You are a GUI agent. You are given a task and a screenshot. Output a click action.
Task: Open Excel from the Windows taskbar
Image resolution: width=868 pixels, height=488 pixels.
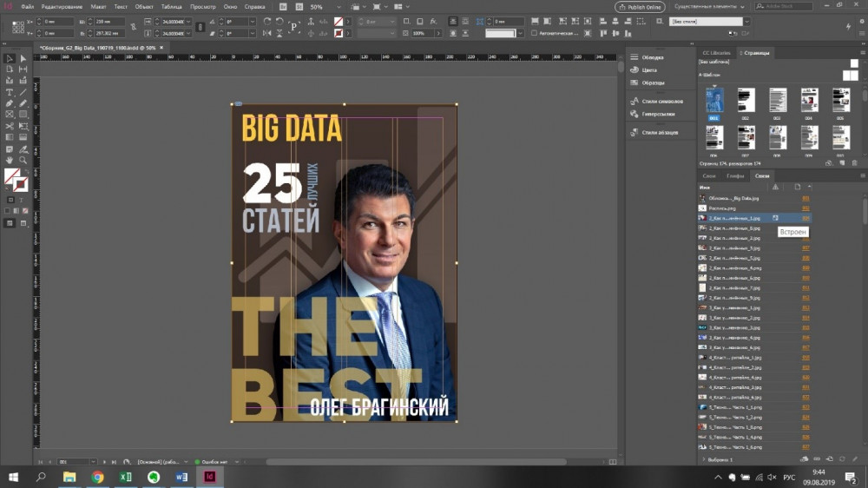pyautogui.click(x=125, y=477)
